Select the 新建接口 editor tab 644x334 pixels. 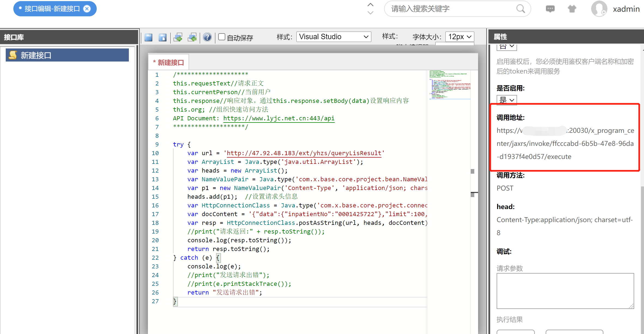169,63
